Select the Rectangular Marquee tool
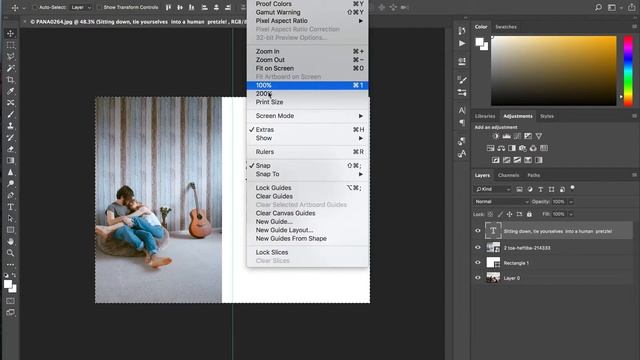Image resolution: width=640 pixels, height=360 pixels. click(x=11, y=45)
